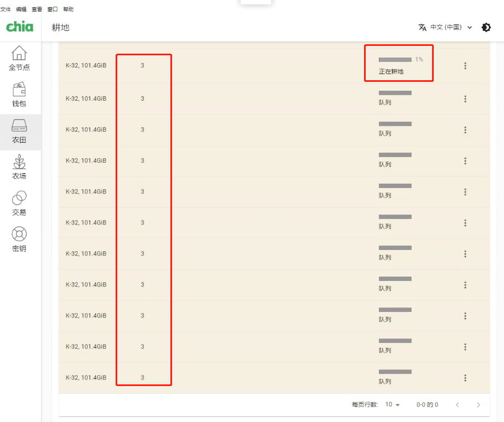Click the 每页行数 label

(365, 405)
